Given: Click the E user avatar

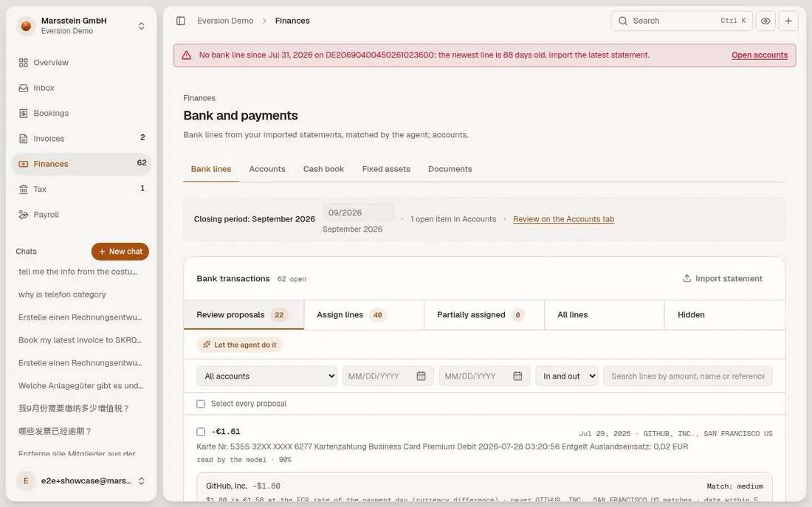Looking at the screenshot, I should pyautogui.click(x=26, y=480).
